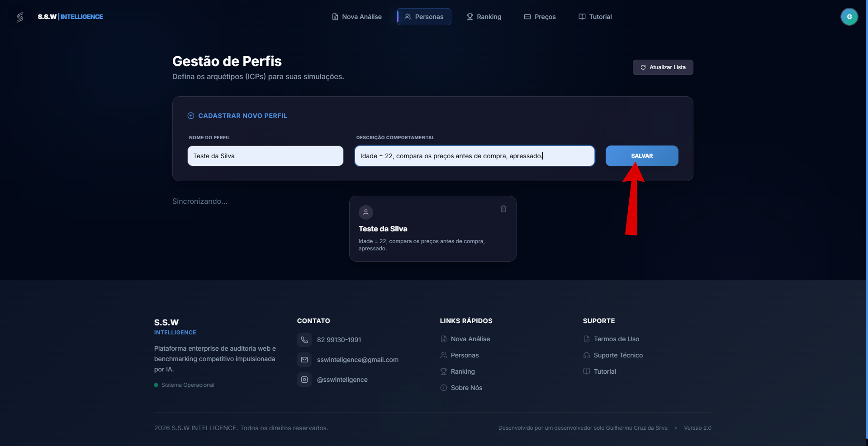
Task: Focus the Nome do Perfil input field
Action: pos(265,156)
